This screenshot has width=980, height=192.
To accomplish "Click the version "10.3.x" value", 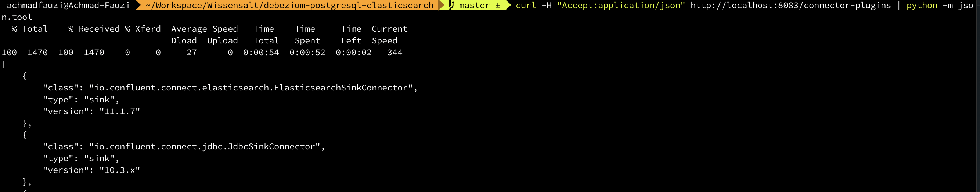I will pyautogui.click(x=120, y=170).
